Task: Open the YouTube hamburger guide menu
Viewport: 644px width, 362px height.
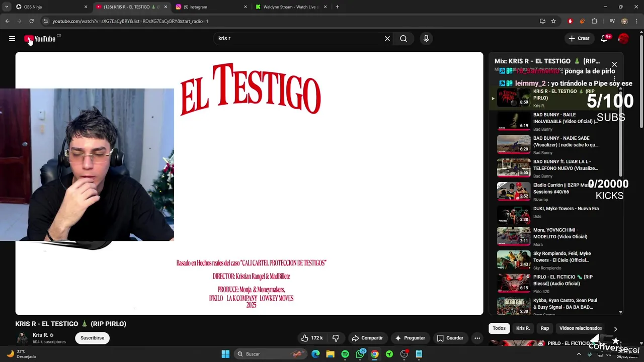Action: (12, 39)
